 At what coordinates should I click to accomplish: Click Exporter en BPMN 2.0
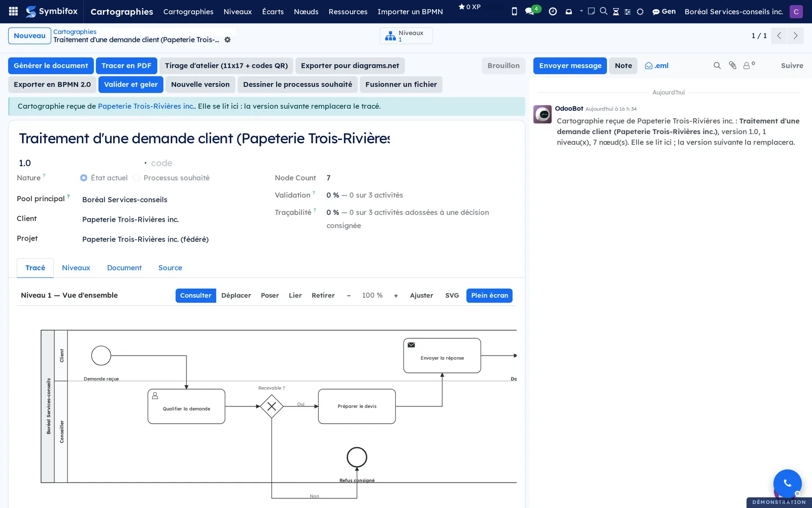52,84
